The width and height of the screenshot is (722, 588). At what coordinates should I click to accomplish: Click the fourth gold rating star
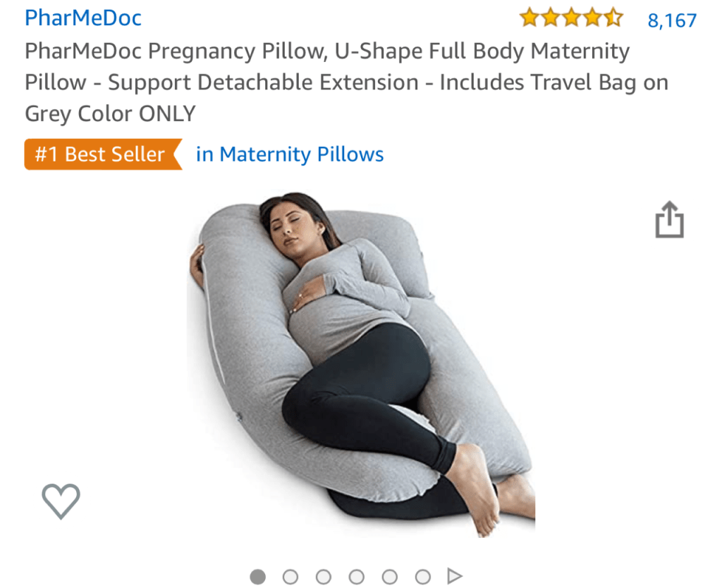(x=592, y=18)
